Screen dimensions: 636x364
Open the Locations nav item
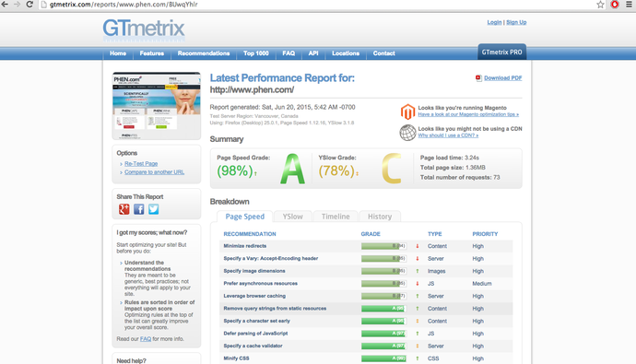pyautogui.click(x=346, y=53)
